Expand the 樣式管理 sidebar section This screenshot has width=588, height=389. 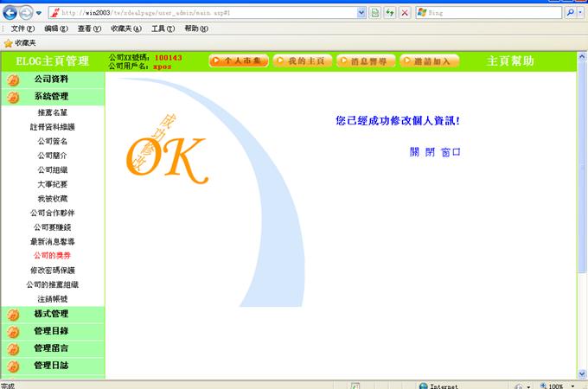coord(51,314)
